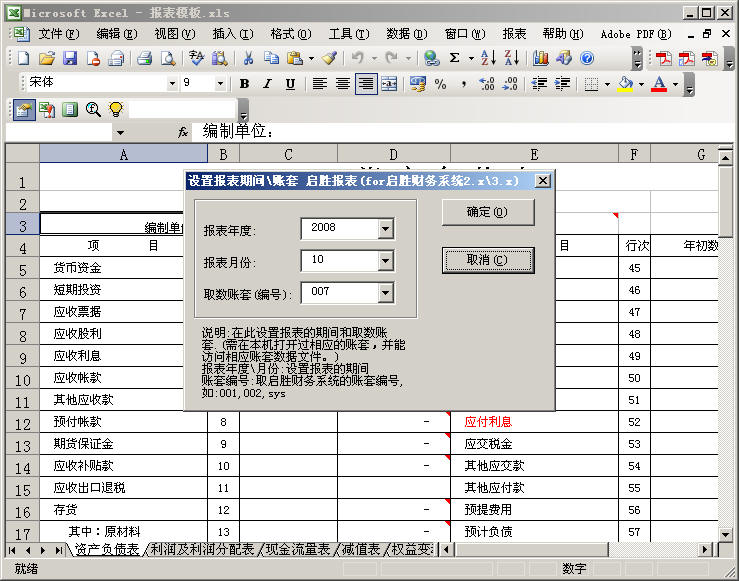This screenshot has height=581, width=739.
Task: Click the AutoSum sigma icon
Action: (454, 58)
